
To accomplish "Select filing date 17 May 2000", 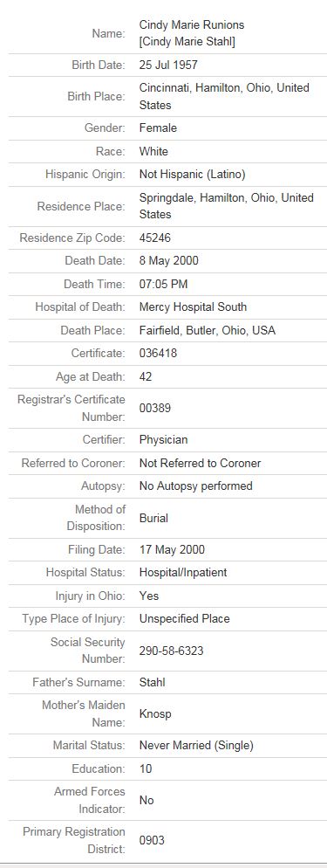I will click(172, 549).
